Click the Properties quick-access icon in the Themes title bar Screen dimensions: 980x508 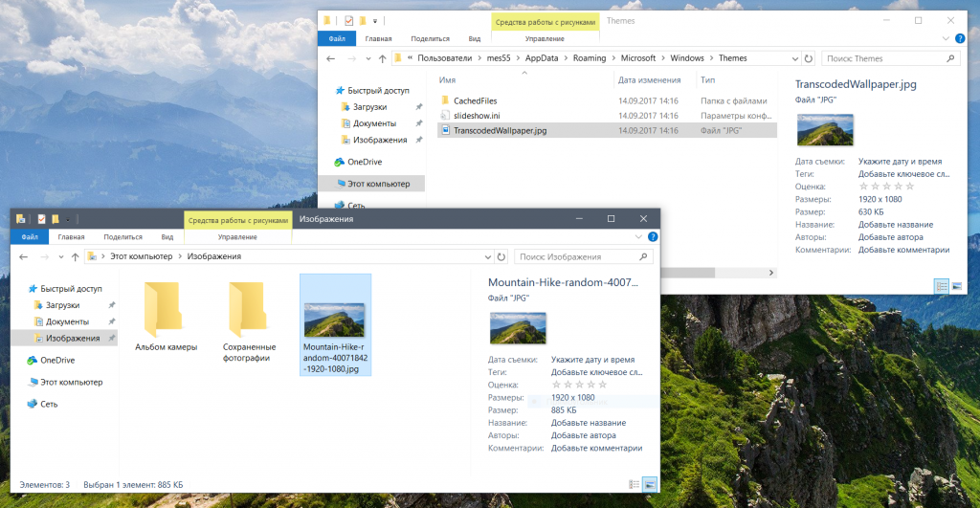348,20
